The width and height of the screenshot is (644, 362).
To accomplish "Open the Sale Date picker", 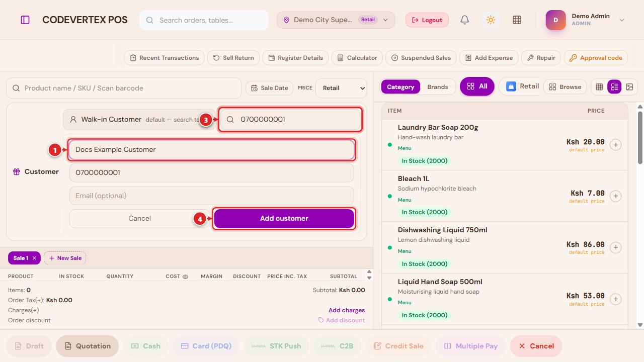I will pos(269,88).
